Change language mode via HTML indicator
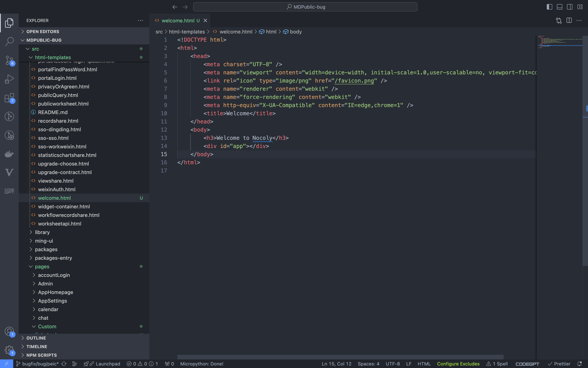The image size is (588, 368). point(424,364)
